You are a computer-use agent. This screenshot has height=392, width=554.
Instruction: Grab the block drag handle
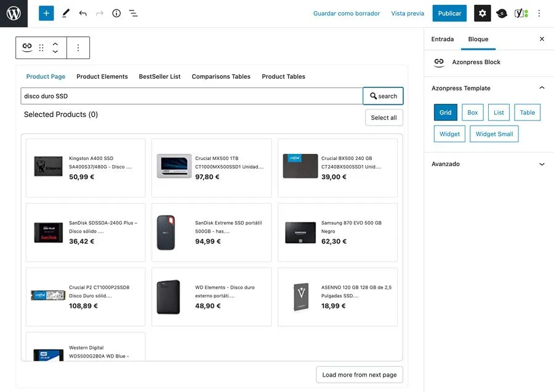(x=41, y=47)
